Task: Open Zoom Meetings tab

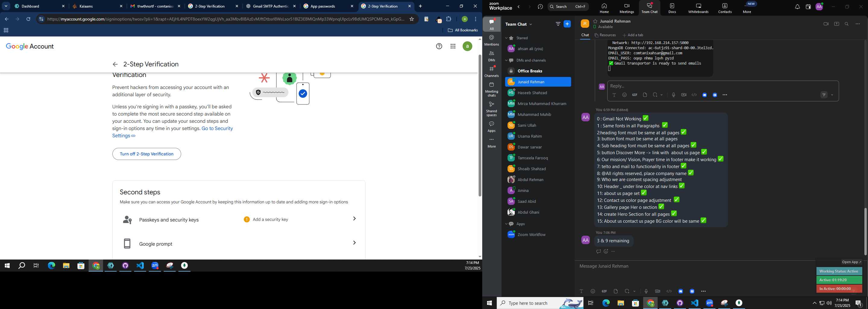Action: click(627, 8)
